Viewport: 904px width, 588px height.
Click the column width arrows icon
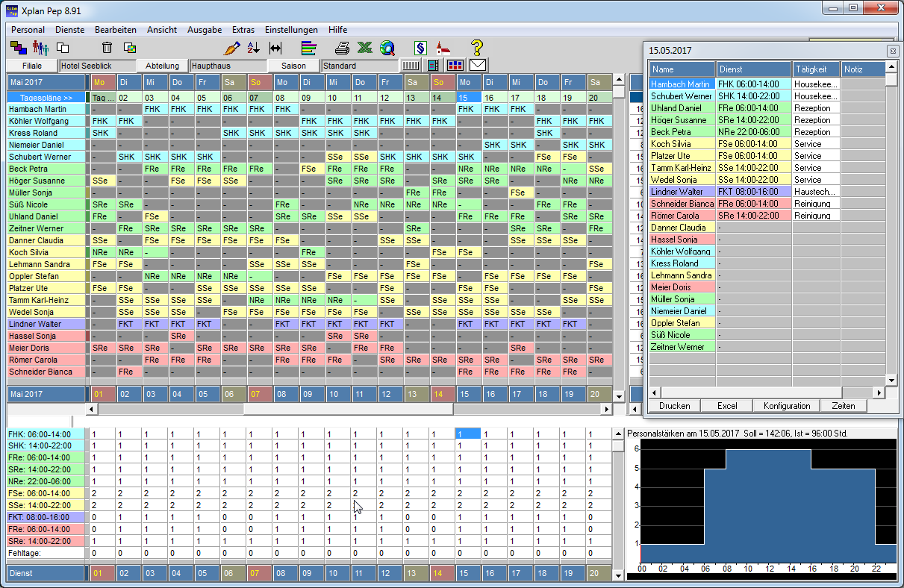coord(275,48)
